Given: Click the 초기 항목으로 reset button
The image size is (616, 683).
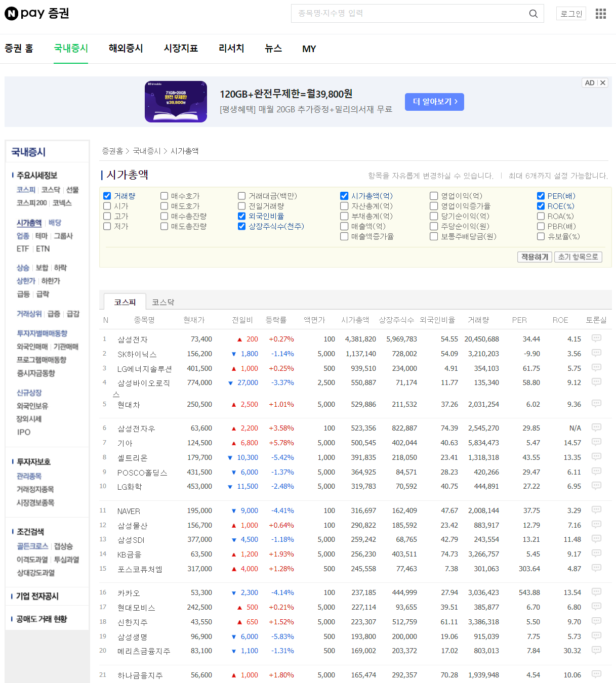Looking at the screenshot, I should coord(578,257).
